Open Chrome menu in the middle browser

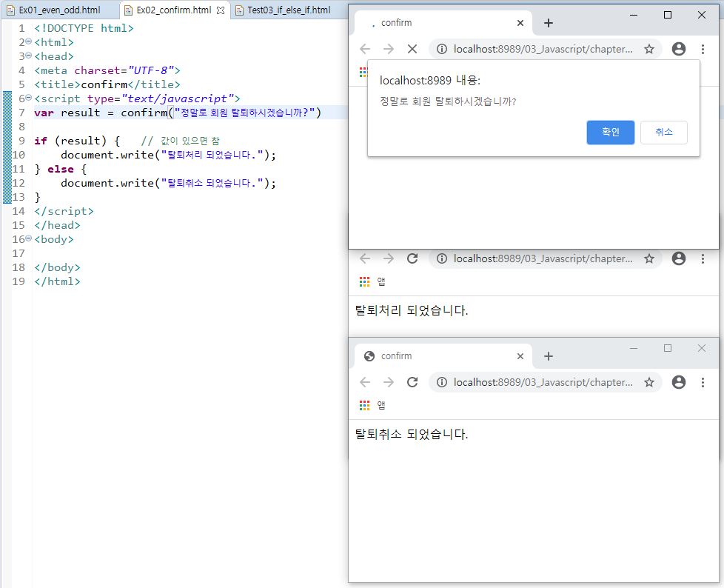tap(703, 258)
